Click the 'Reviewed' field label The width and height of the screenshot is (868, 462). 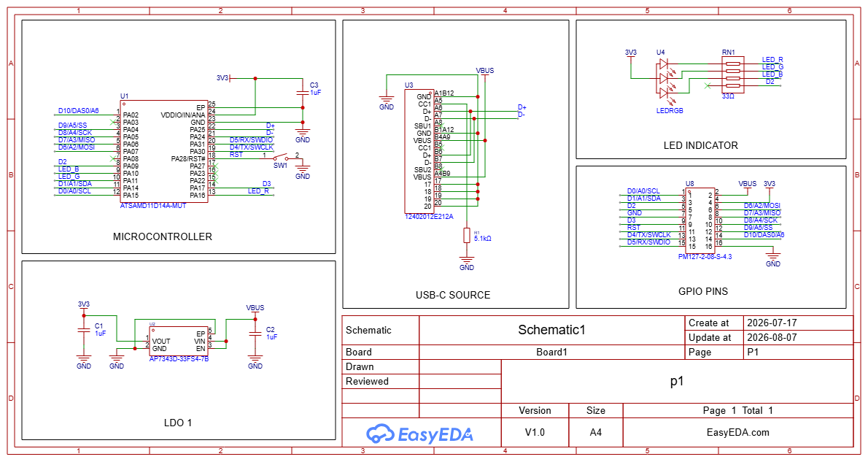click(x=367, y=381)
